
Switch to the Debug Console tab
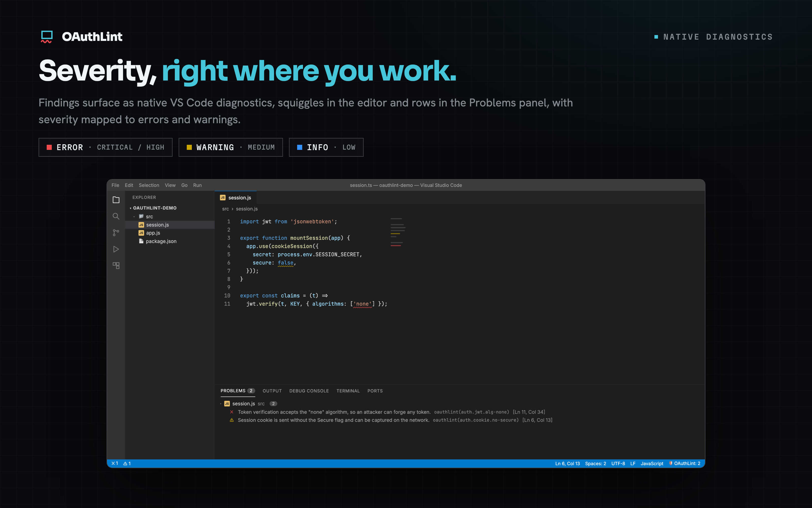(x=309, y=391)
